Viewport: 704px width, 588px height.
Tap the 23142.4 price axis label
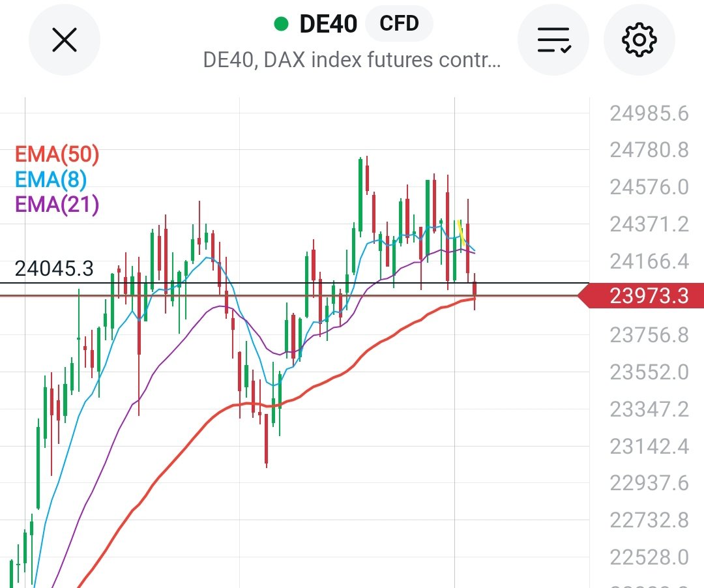tap(649, 446)
